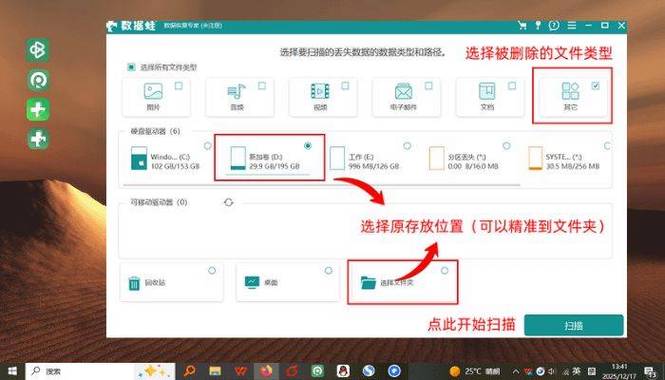Expand the system tray hidden icons chevron
665x380 pixels.
point(516,372)
